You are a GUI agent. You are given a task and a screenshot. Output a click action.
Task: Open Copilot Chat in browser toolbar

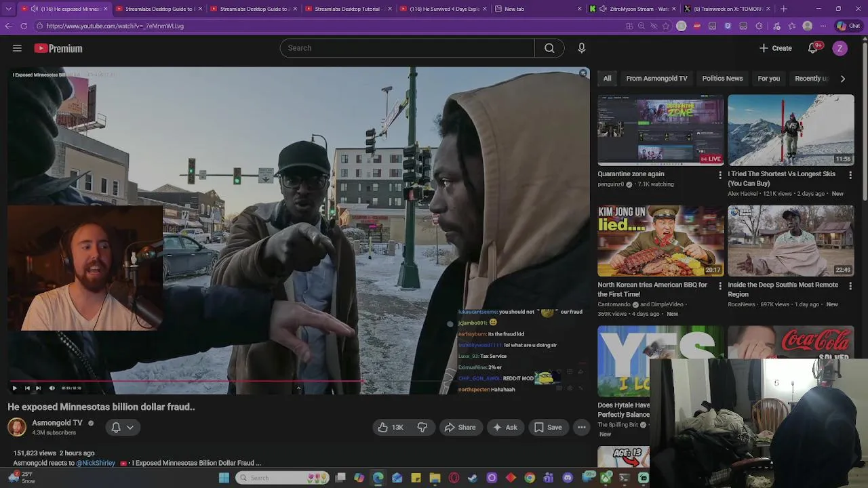[848, 26]
